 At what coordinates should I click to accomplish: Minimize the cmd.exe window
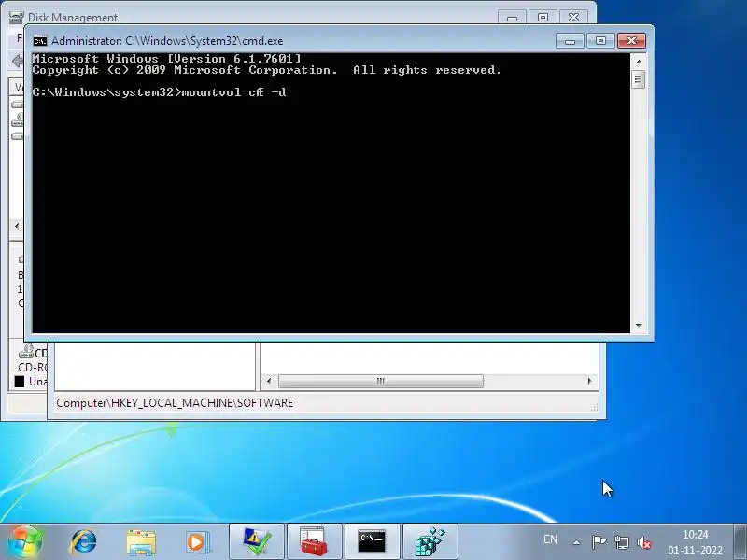(570, 41)
